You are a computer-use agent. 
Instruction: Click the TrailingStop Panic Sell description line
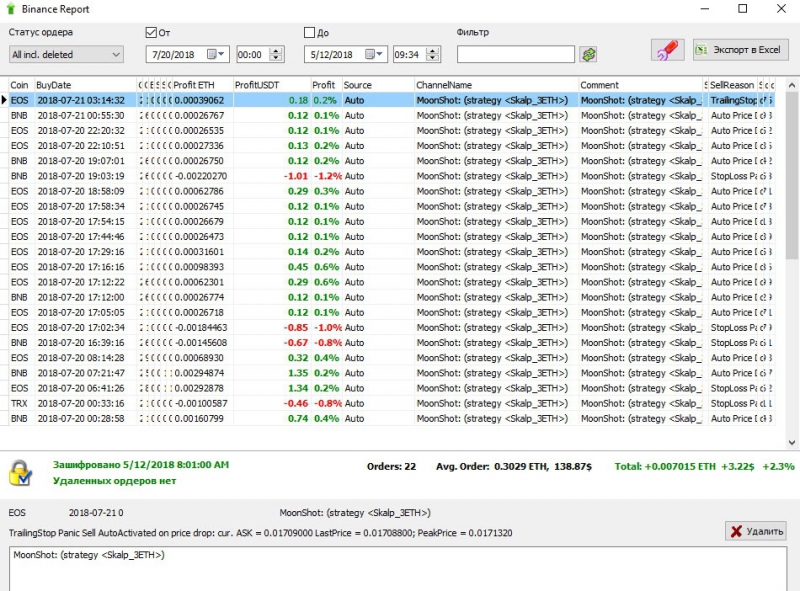pyautogui.click(x=260, y=533)
